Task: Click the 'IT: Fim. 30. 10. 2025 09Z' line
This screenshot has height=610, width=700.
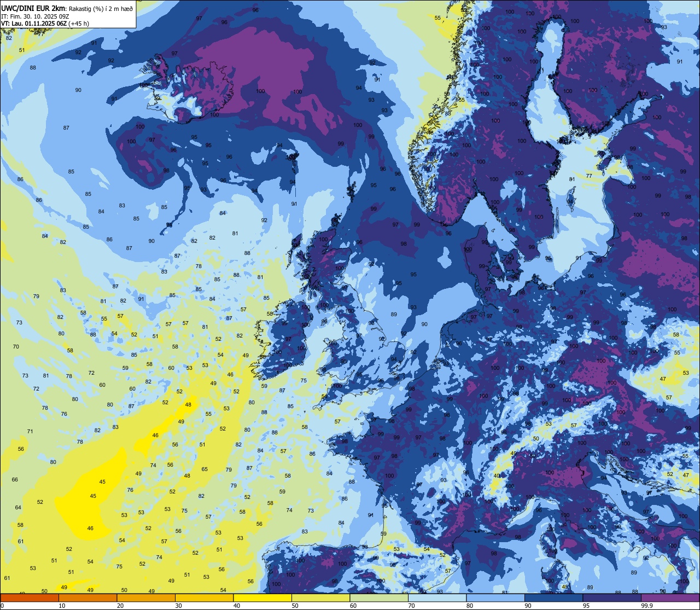Action: (35, 15)
